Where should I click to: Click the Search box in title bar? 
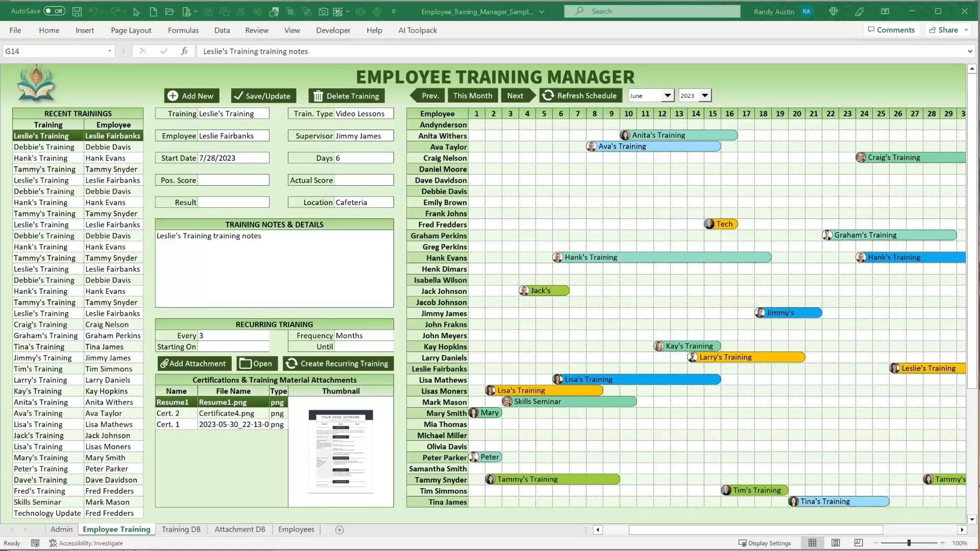coord(652,11)
